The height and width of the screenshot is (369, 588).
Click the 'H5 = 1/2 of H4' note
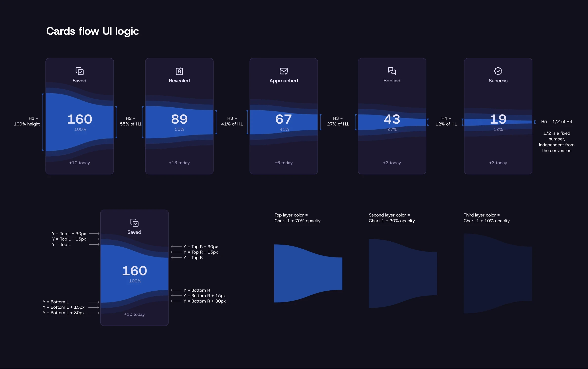click(x=556, y=122)
